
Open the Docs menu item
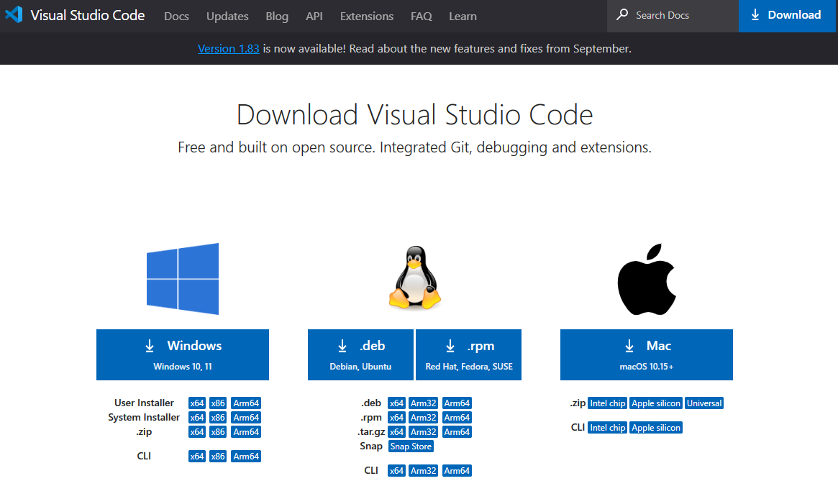[176, 16]
